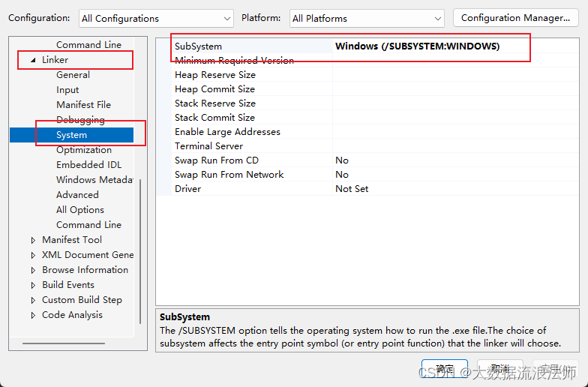This screenshot has width=588, height=387.
Task: Select the Debugging tree item
Action: [80, 120]
